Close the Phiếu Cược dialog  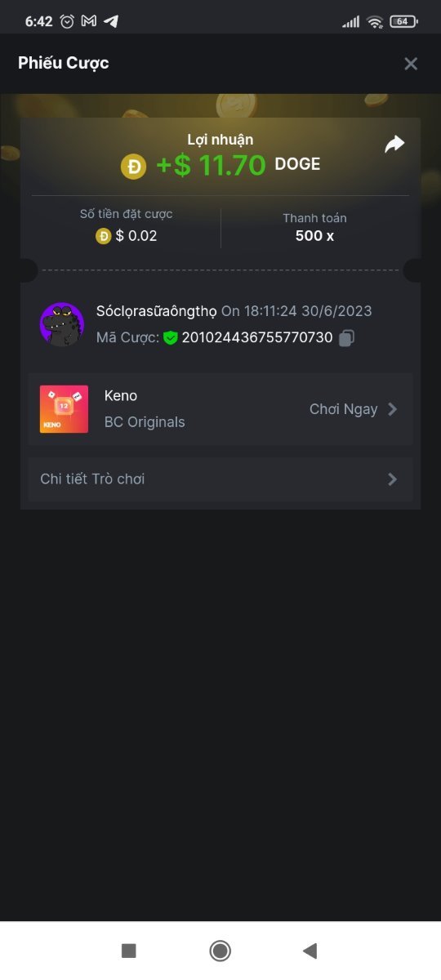(x=411, y=64)
